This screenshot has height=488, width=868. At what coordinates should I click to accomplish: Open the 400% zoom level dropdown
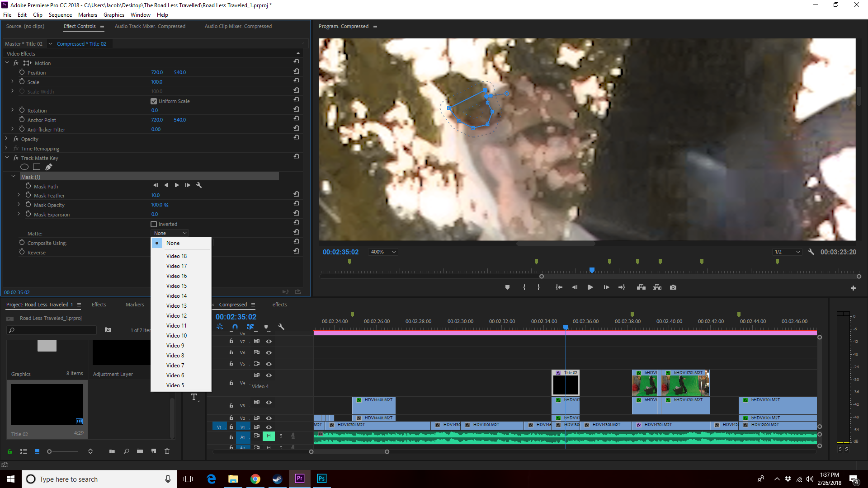(383, 252)
